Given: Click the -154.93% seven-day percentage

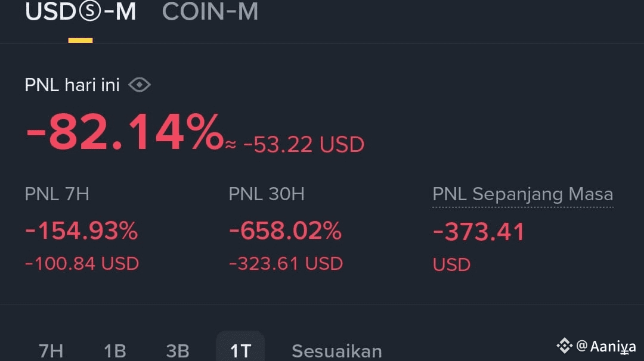Looking at the screenshot, I should coord(81,231).
